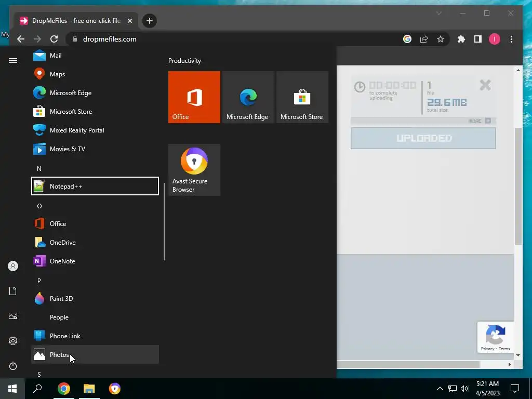532x399 pixels.
Task: Open File Explorer from the taskbar
Action: (89, 389)
